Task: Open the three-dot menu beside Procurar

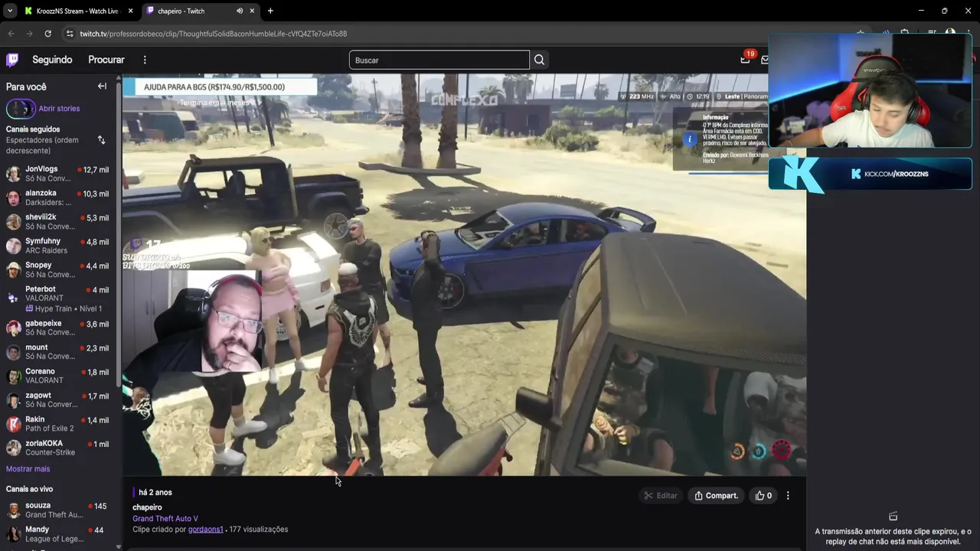Action: (145, 60)
